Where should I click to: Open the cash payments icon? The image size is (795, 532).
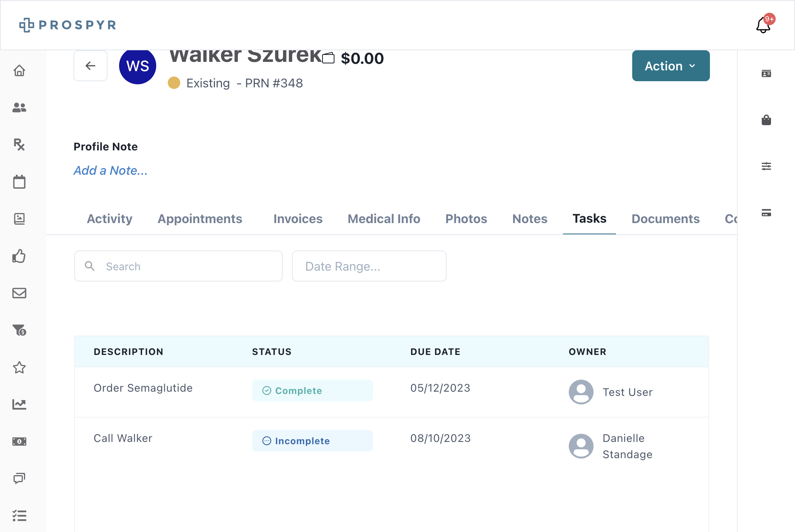coord(19,442)
